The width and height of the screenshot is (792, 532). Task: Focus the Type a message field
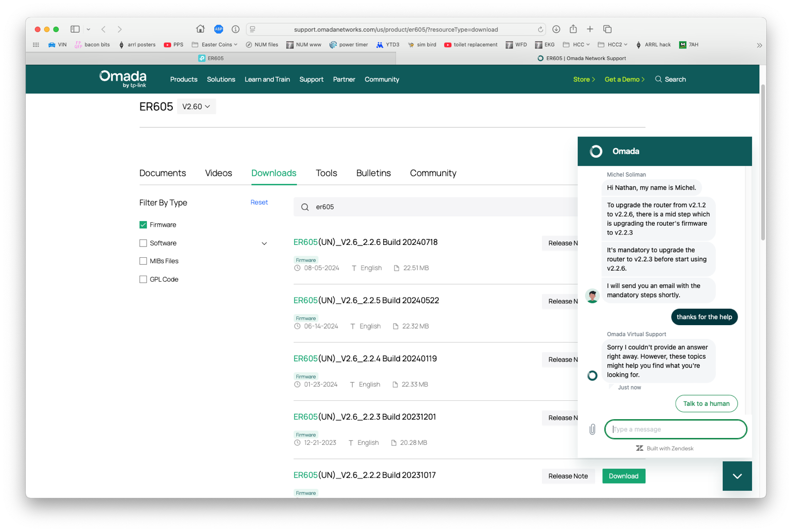(x=675, y=430)
